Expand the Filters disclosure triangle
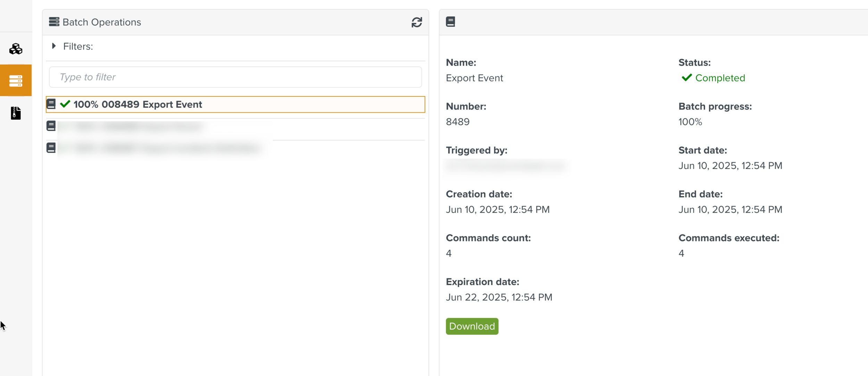This screenshot has height=376, width=868. [x=54, y=46]
